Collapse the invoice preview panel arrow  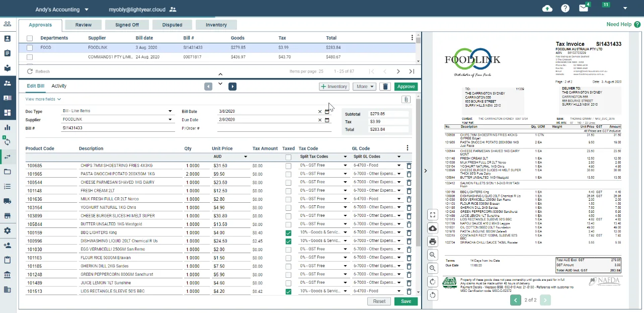pyautogui.click(x=425, y=171)
